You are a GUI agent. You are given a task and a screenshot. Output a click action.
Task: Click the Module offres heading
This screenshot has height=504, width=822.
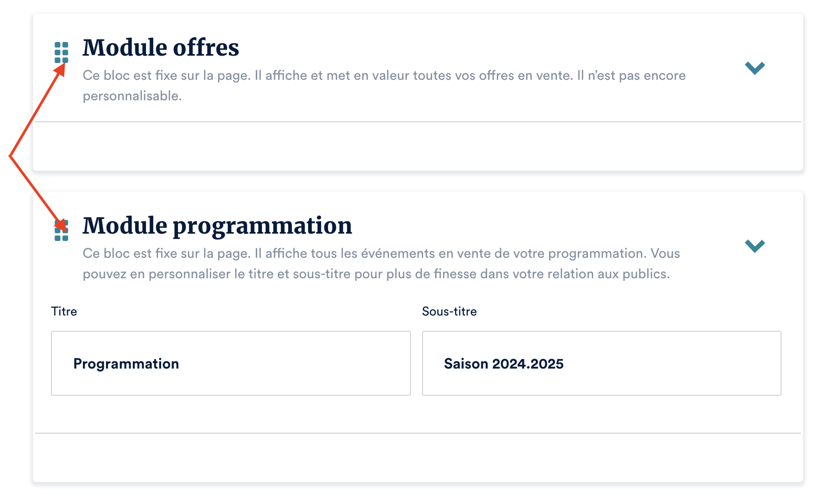pyautogui.click(x=161, y=48)
